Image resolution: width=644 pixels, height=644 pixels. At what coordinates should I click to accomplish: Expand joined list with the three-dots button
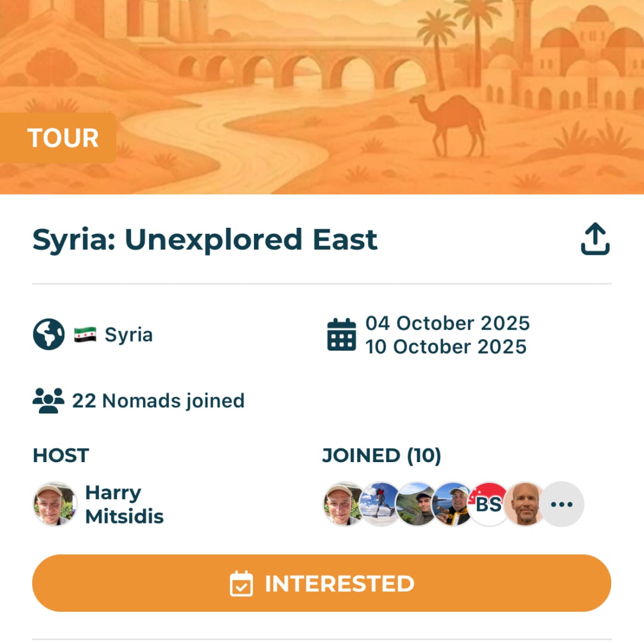tap(561, 504)
